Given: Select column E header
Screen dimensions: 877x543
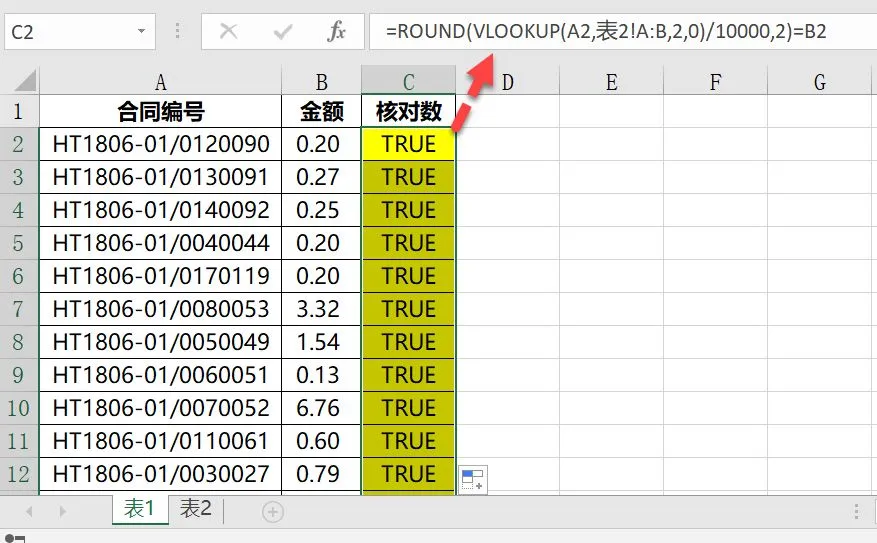Looking at the screenshot, I should point(611,81).
